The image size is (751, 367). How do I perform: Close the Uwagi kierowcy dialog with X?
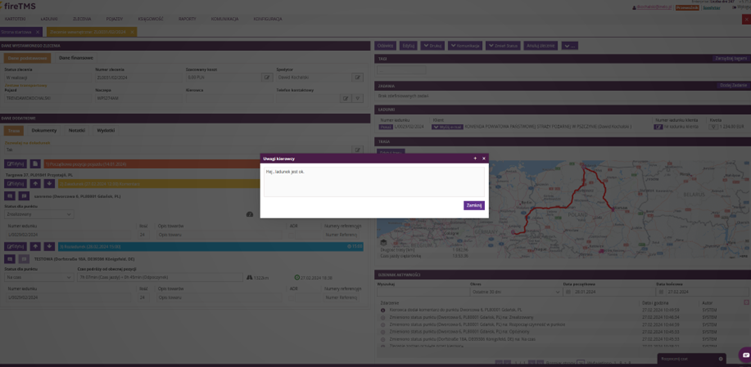click(x=484, y=158)
